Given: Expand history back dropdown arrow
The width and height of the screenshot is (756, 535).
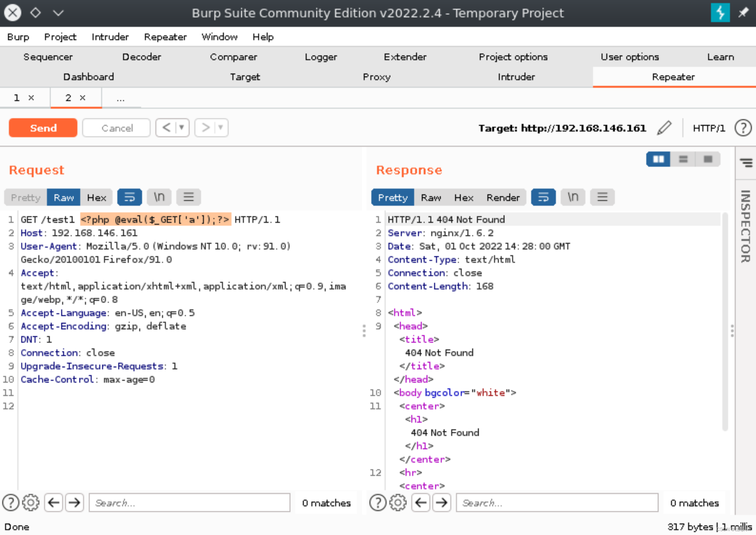Looking at the screenshot, I should (x=182, y=128).
